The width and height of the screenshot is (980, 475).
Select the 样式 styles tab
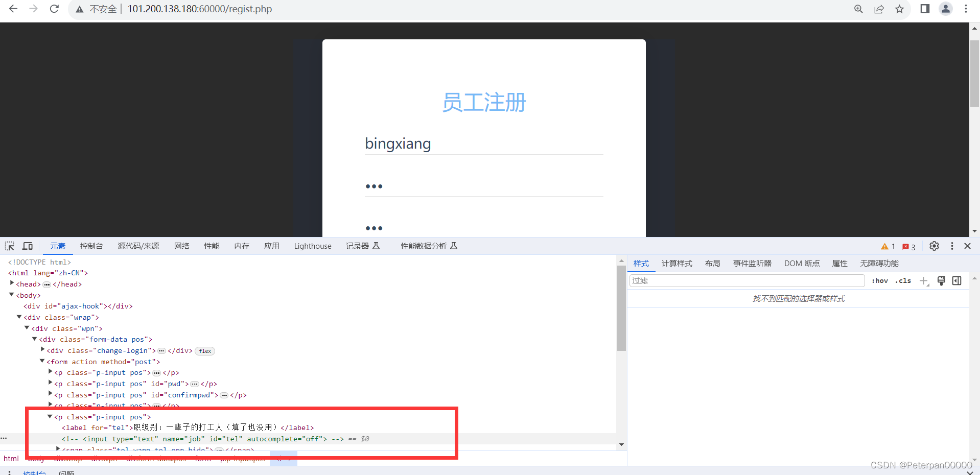click(641, 264)
